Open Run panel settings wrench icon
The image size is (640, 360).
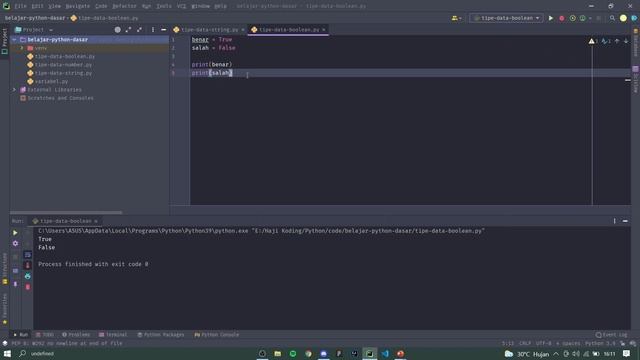point(15,243)
